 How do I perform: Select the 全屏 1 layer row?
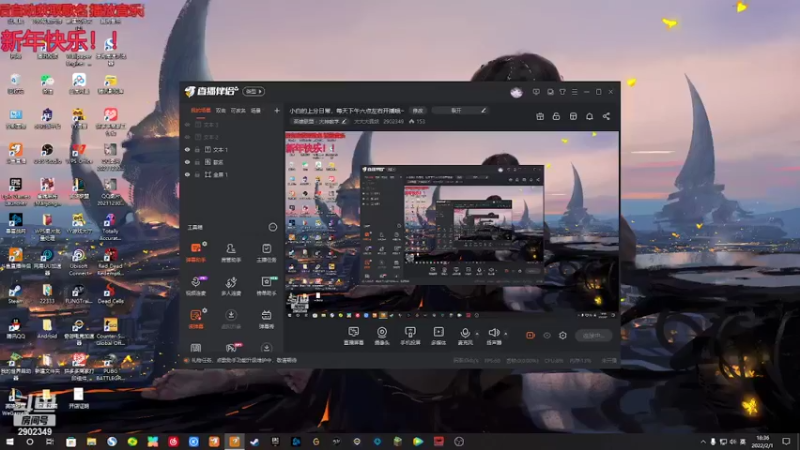coord(232,174)
